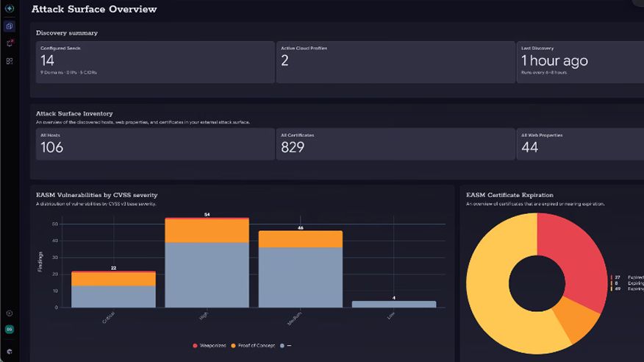Click the 'Medium' axis label
This screenshot has height=362, width=644.
click(295, 319)
